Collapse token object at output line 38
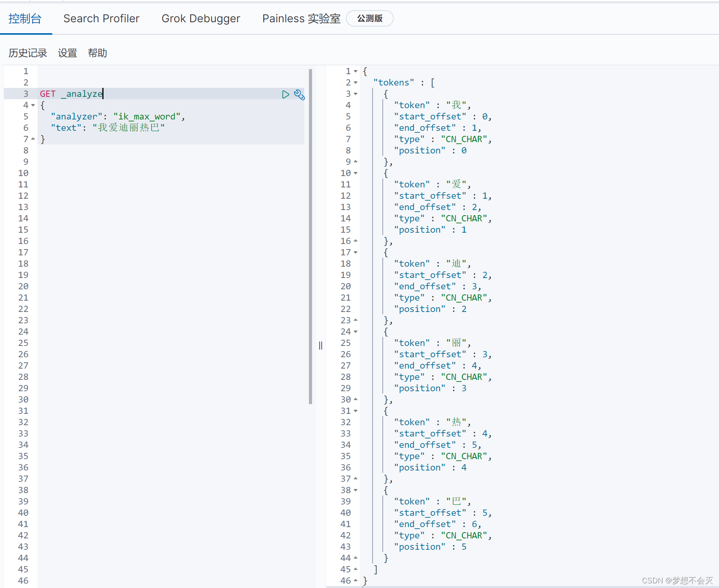 tap(355, 490)
